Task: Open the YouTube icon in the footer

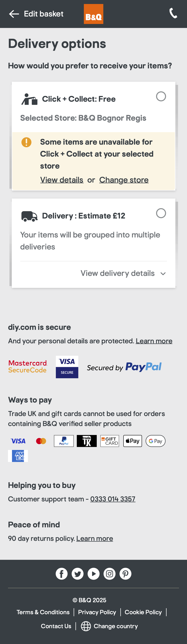Action: coord(93,574)
